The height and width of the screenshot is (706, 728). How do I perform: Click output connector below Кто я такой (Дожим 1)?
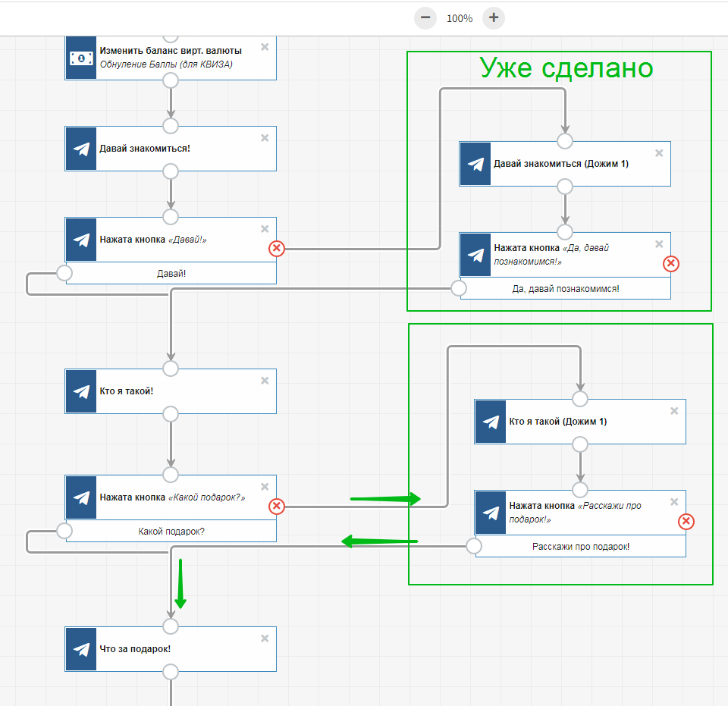(x=580, y=444)
